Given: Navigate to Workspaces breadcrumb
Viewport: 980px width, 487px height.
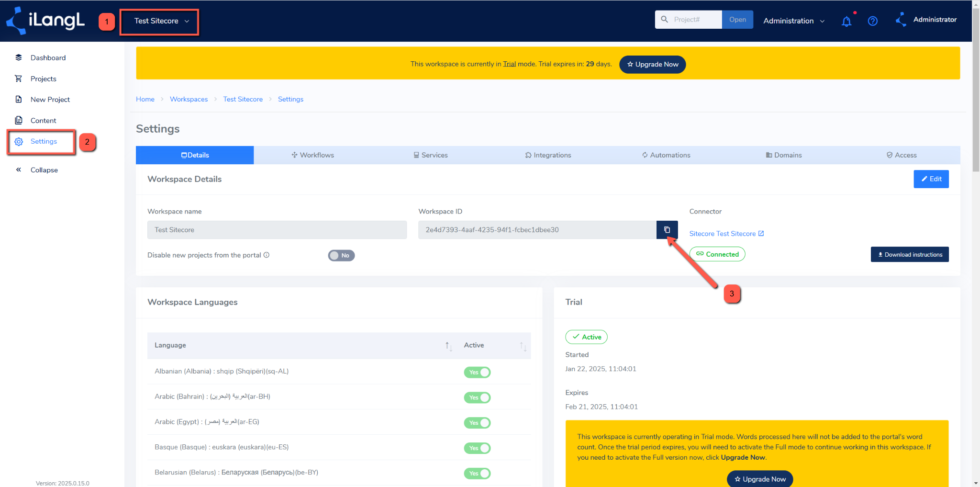Looking at the screenshot, I should (189, 99).
